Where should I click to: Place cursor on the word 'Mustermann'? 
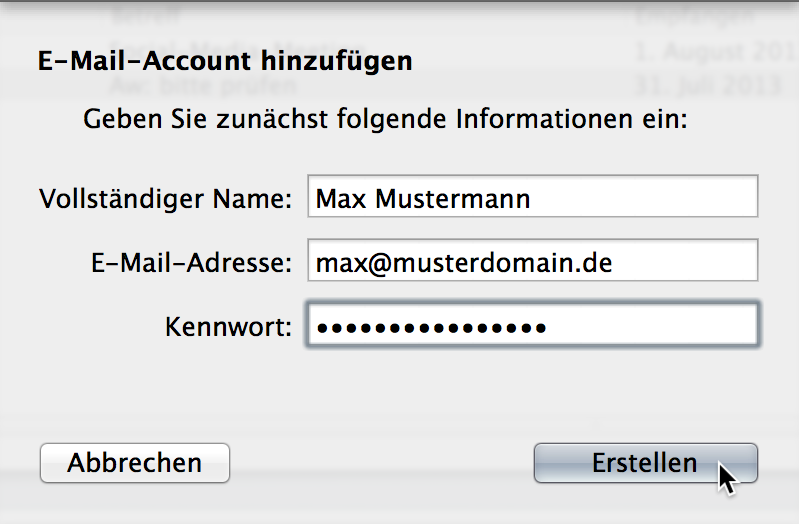click(452, 199)
